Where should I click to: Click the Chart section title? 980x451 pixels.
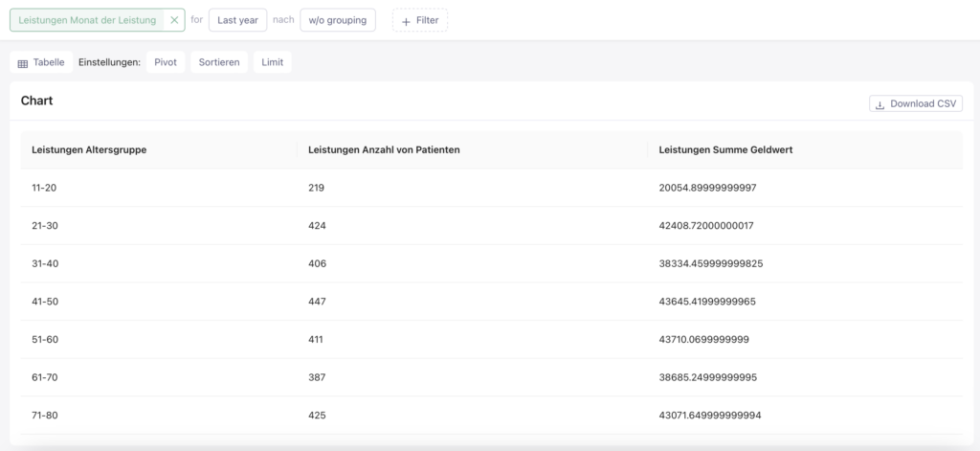coord(37,101)
